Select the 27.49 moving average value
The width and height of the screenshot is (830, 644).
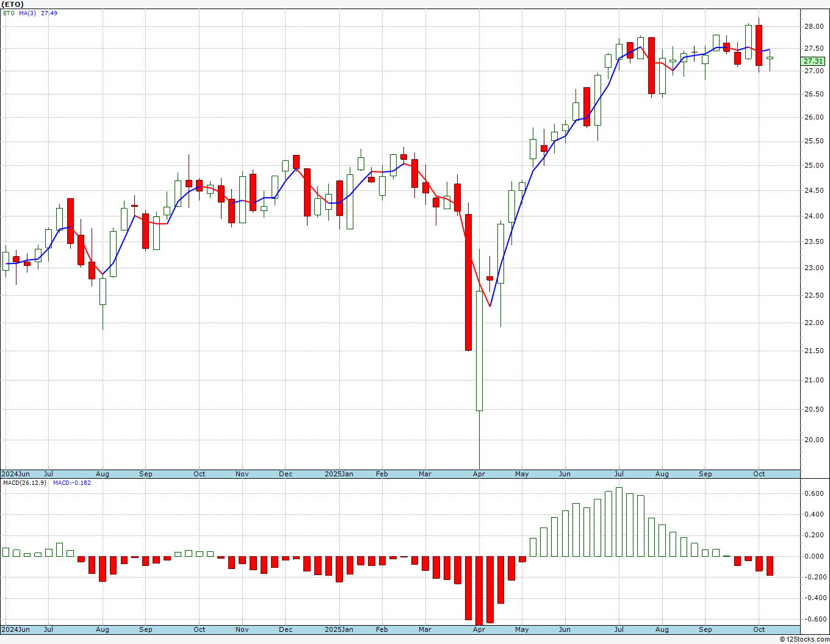49,13
